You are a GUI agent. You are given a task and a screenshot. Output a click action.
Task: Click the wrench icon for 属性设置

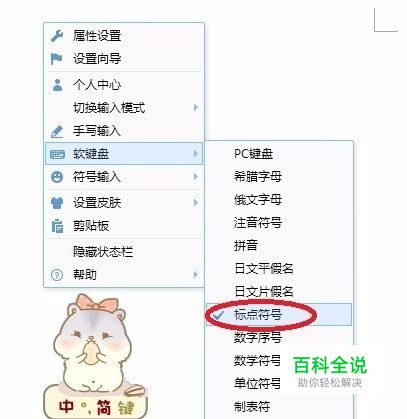tap(57, 36)
